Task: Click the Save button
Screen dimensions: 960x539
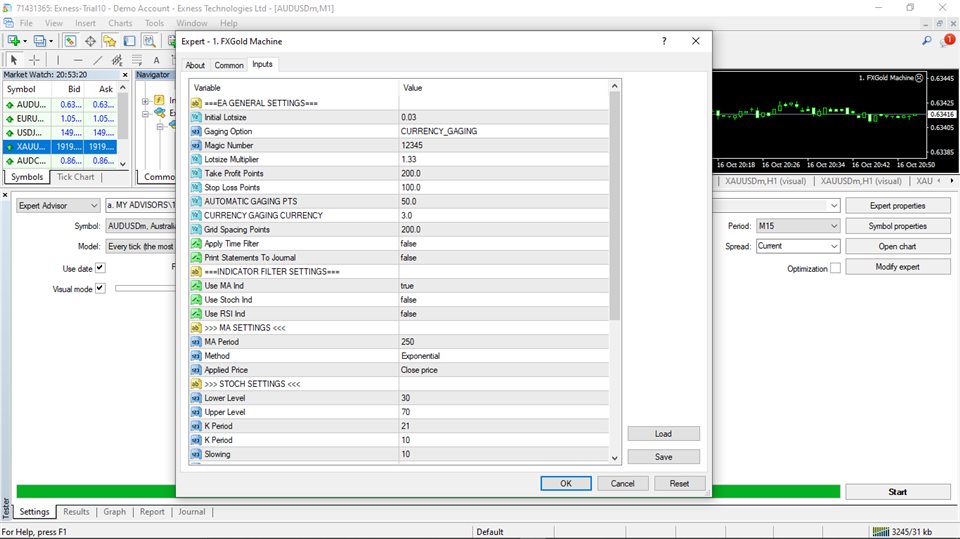Action: pyautogui.click(x=664, y=457)
